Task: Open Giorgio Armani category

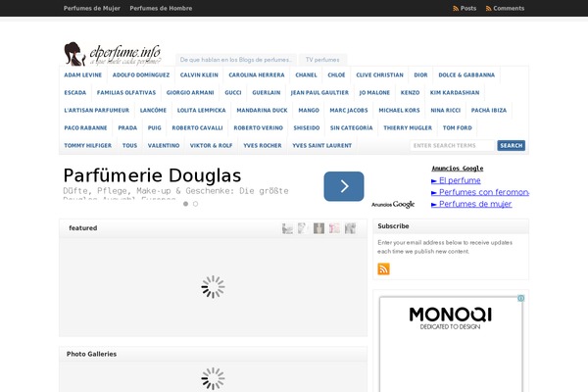Action: (x=190, y=93)
